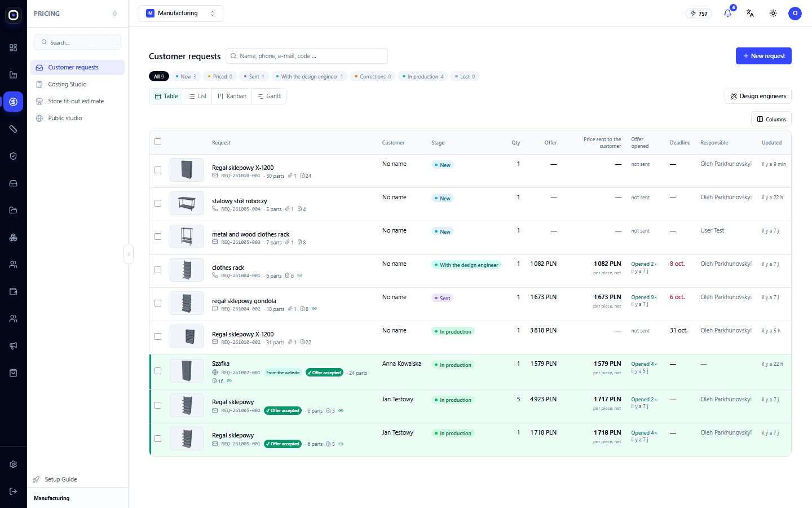Viewport: 812px width, 508px height.
Task: Open the settings gear at the bottom of the rail
Action: point(13,465)
